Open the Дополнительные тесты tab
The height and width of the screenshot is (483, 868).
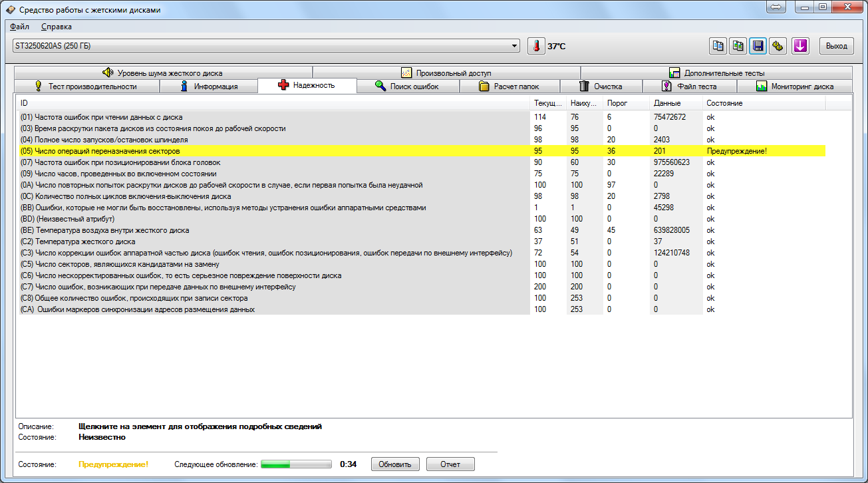point(716,73)
